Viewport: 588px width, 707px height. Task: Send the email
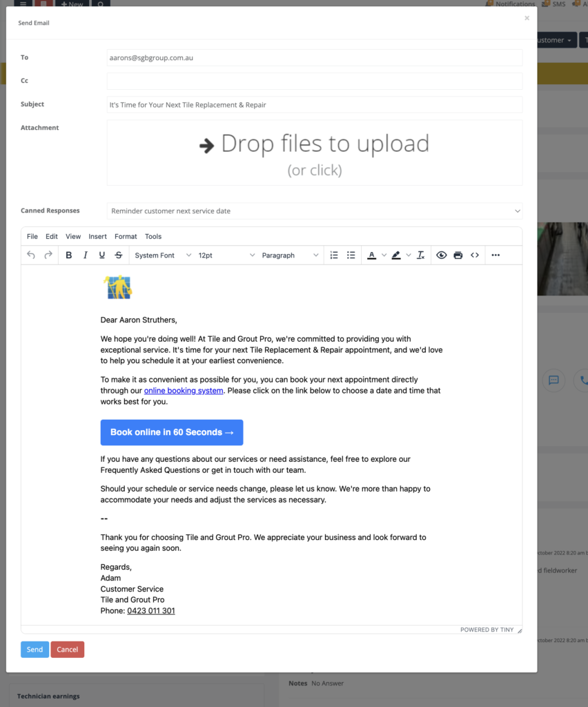coord(35,649)
